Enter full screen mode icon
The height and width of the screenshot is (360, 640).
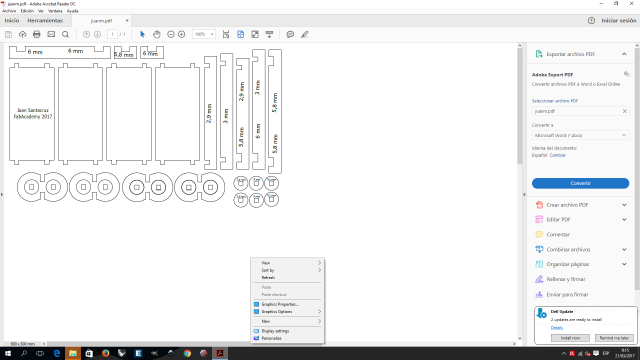click(x=255, y=35)
